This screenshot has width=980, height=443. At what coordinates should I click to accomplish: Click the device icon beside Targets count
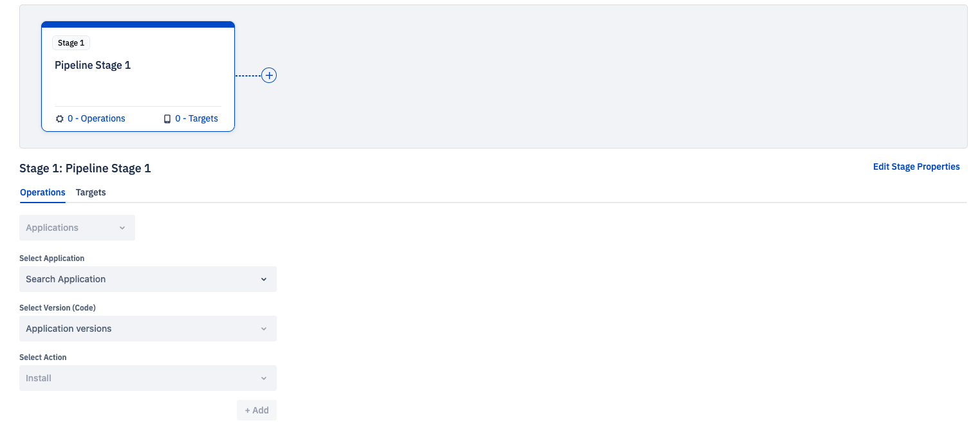(167, 119)
